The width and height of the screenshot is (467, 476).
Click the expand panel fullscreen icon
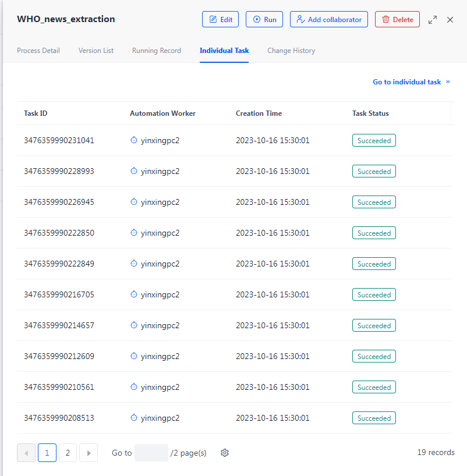[432, 20]
